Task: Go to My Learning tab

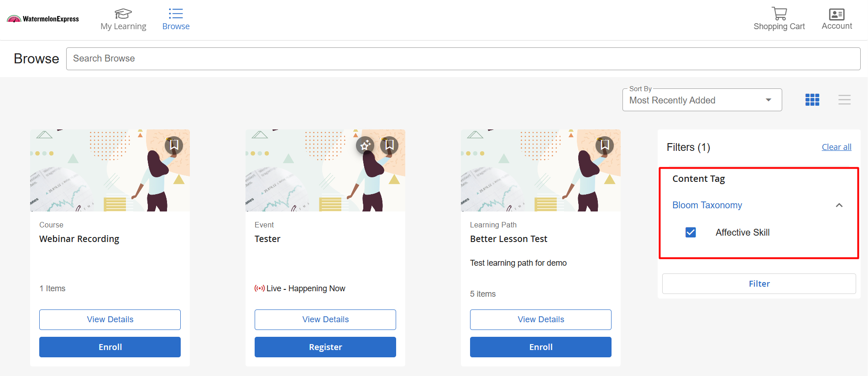Action: [123, 19]
